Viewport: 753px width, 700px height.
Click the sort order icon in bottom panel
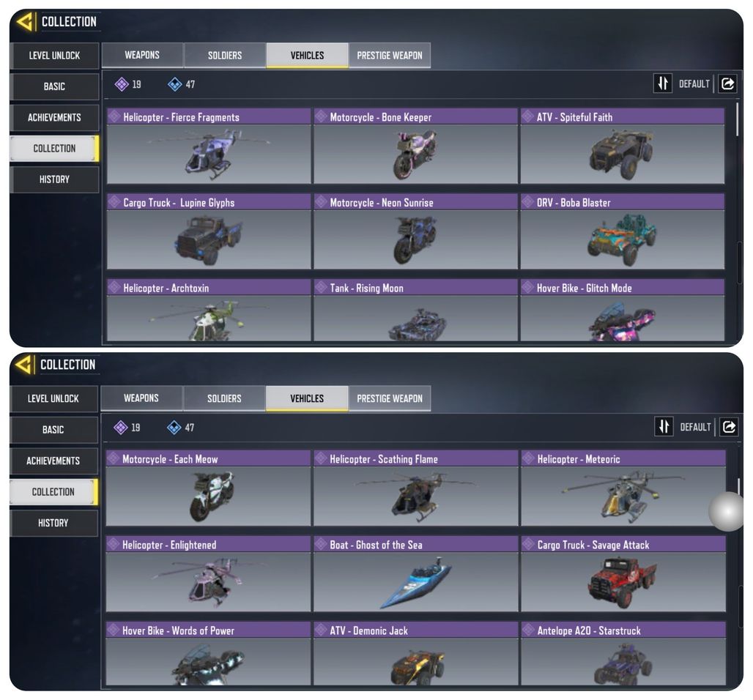pyautogui.click(x=664, y=426)
